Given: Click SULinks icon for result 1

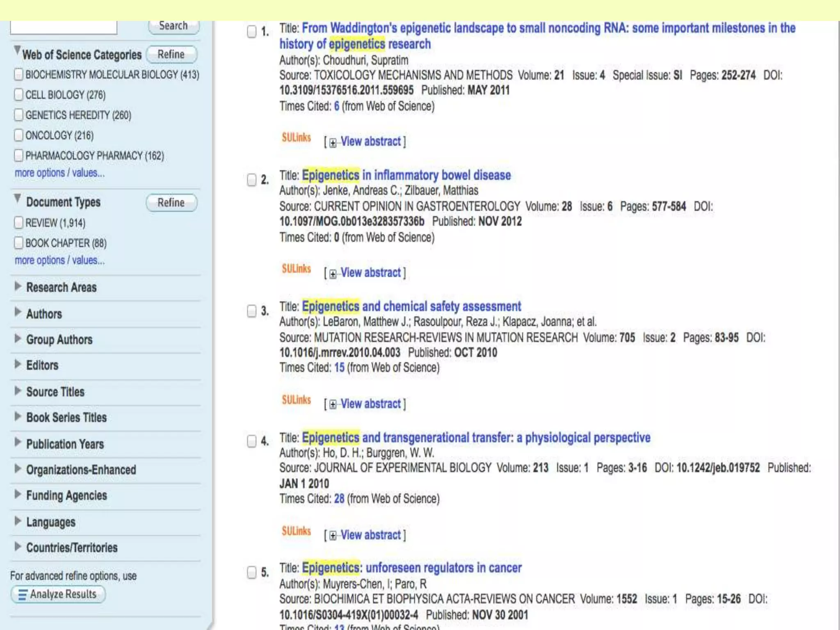Looking at the screenshot, I should [296, 138].
